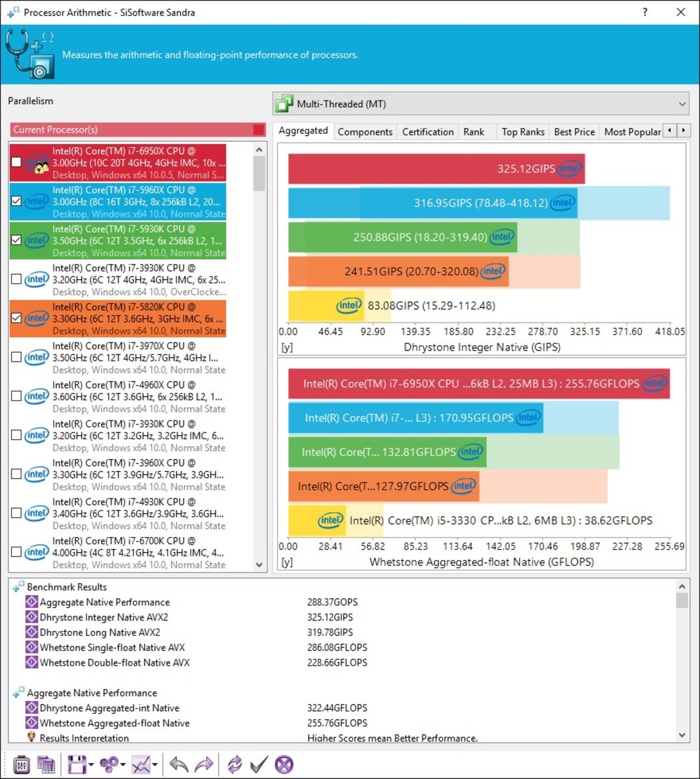Click tab strip scroll-left arrow
This screenshot has width=700, height=779.
coord(670,130)
